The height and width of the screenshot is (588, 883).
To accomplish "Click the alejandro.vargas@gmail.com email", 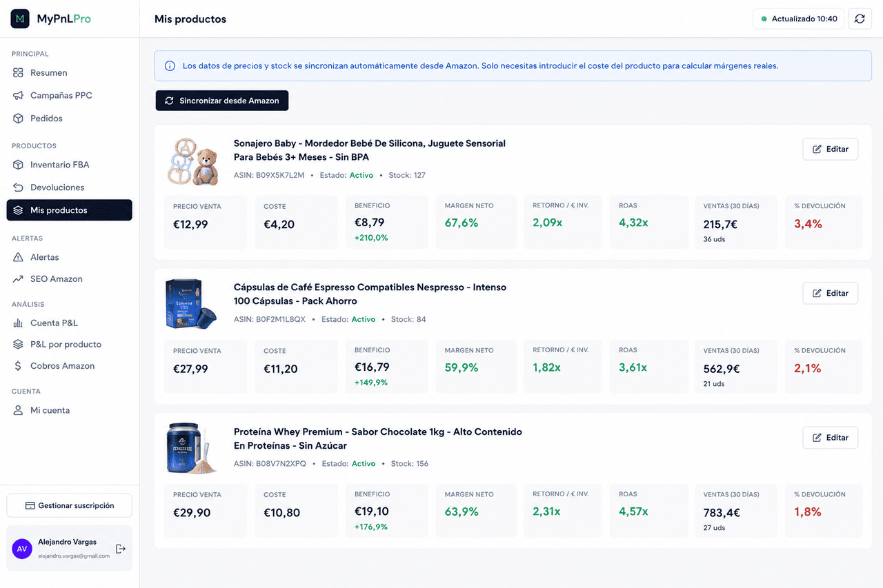I will pos(74,556).
